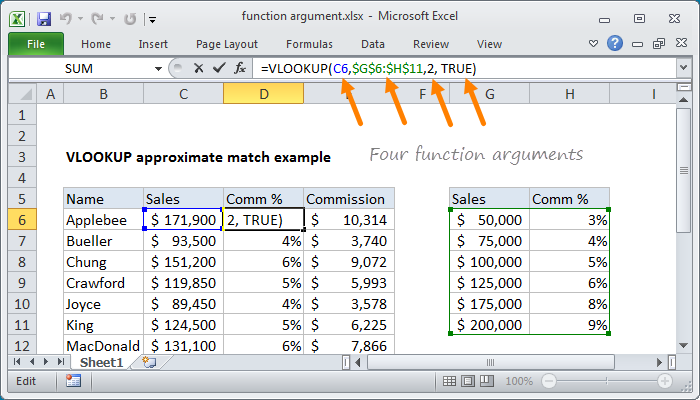The height and width of the screenshot is (400, 700).
Task: Minimize the ribbon with the caret icon
Action: (x=593, y=44)
